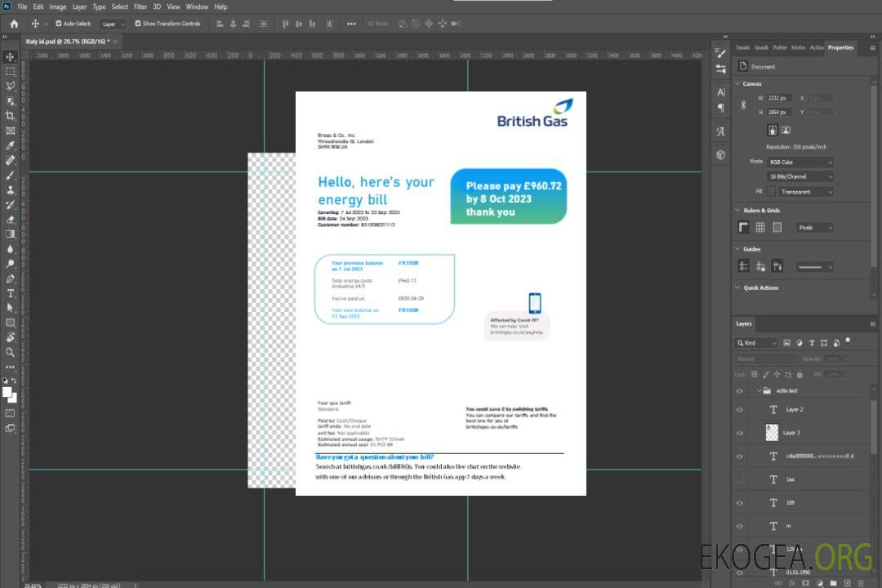Viewport: 882px width, 588px height.
Task: Open the Glyphs panel icon
Action: [x=720, y=131]
